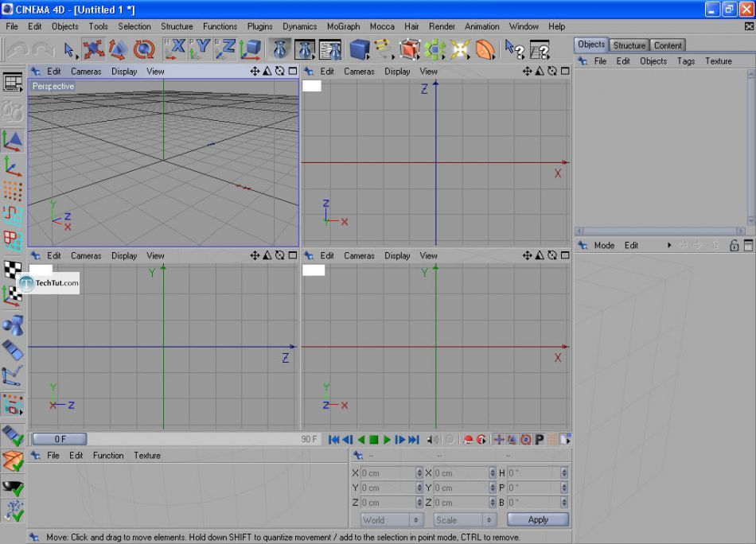
Task: Click the Undo arrow icon
Action: point(18,49)
